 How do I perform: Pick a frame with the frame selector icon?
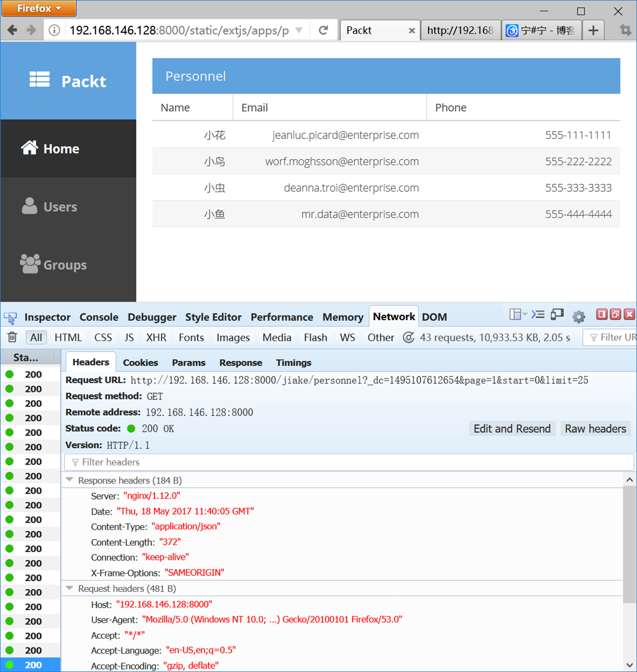518,314
